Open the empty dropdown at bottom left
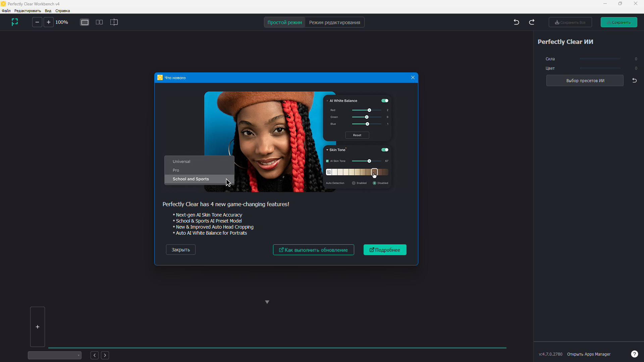This screenshot has width=644, height=362. pos(55,355)
